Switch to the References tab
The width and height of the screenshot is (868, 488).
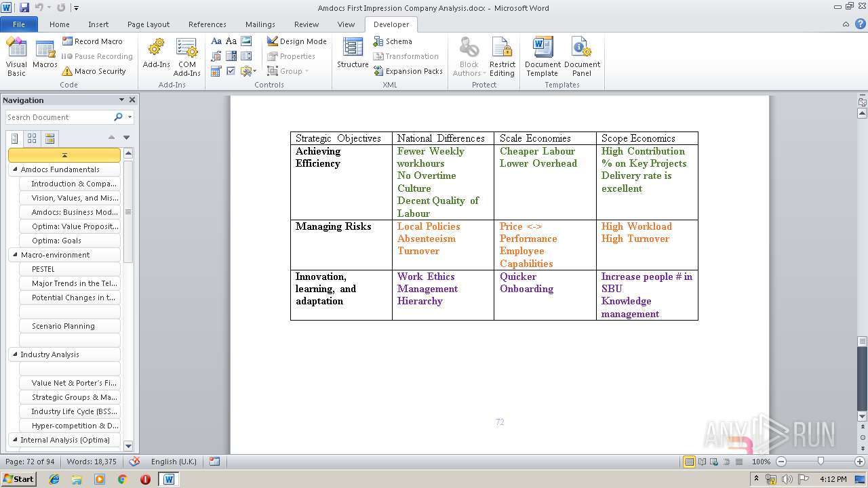click(x=208, y=24)
